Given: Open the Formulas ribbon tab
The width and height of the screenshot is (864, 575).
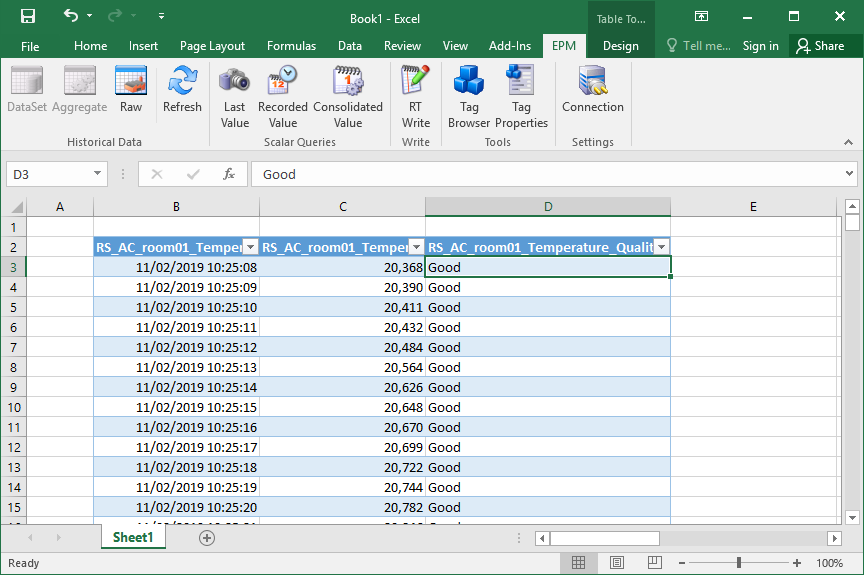Looking at the screenshot, I should (291, 46).
